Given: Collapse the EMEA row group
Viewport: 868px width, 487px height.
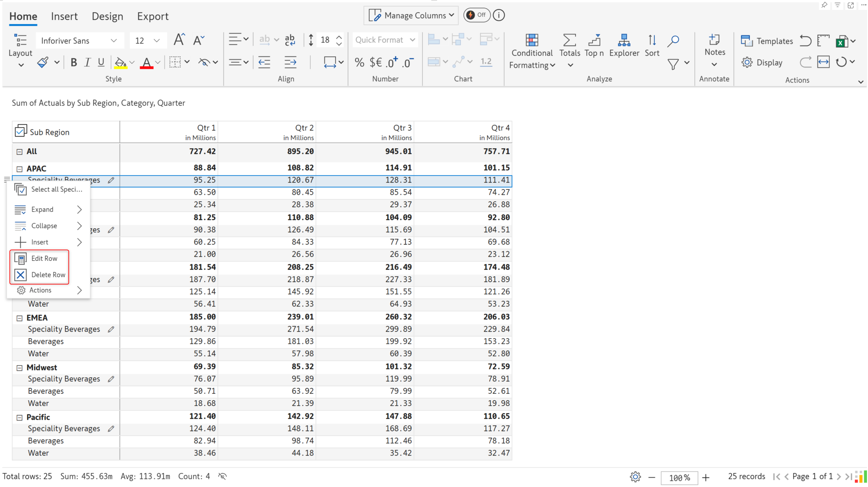Looking at the screenshot, I should click(x=20, y=318).
